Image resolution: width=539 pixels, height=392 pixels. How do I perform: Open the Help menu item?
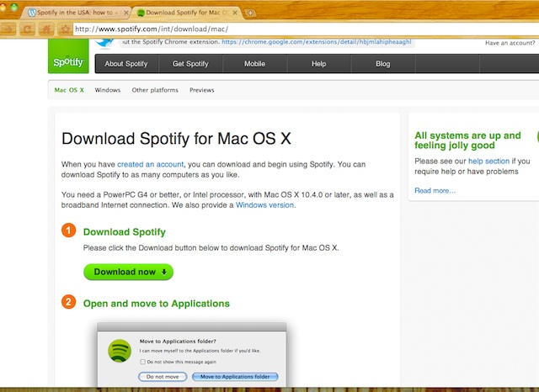(318, 64)
